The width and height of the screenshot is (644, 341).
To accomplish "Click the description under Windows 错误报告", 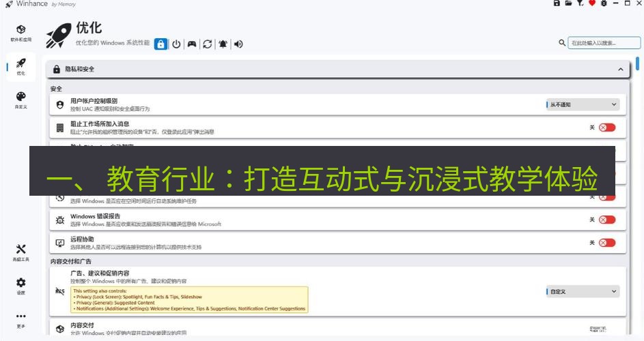I will [145, 224].
